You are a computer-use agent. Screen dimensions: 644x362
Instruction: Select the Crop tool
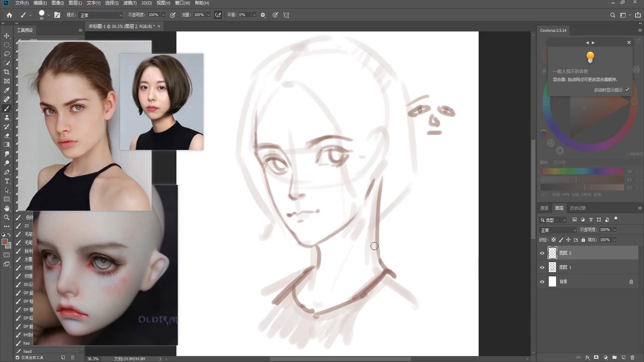7,72
